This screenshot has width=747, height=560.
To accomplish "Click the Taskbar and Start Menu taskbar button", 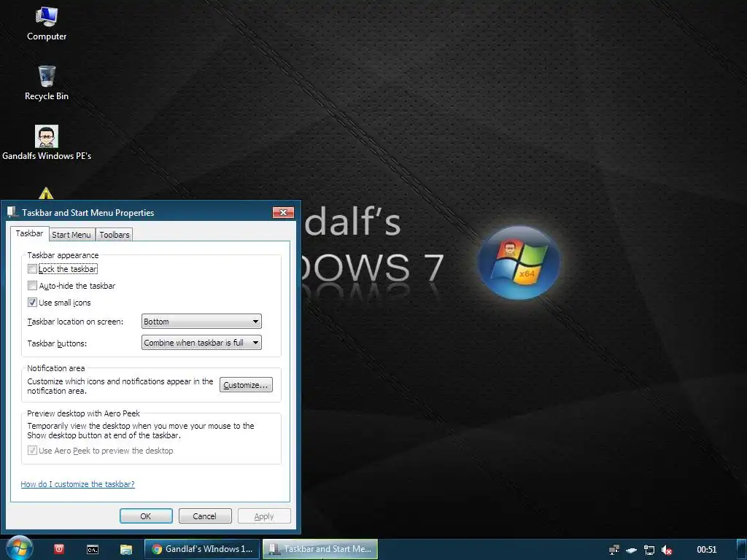I will 320,549.
